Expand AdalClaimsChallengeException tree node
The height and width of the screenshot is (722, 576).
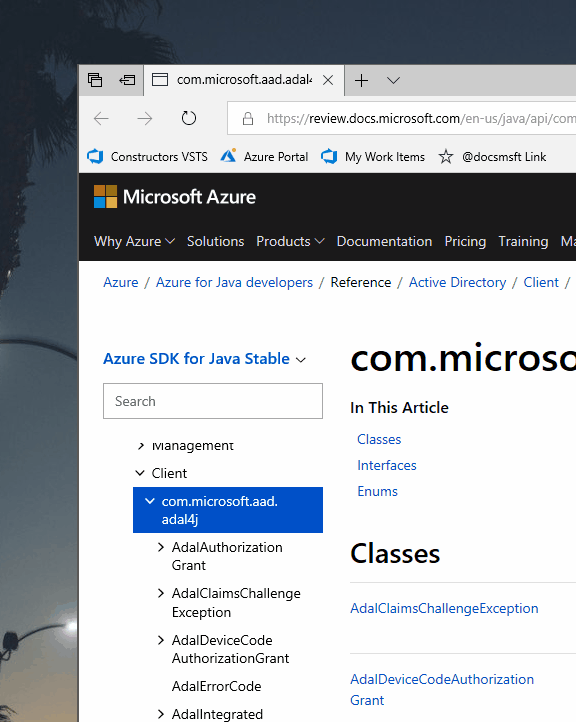tap(161, 593)
